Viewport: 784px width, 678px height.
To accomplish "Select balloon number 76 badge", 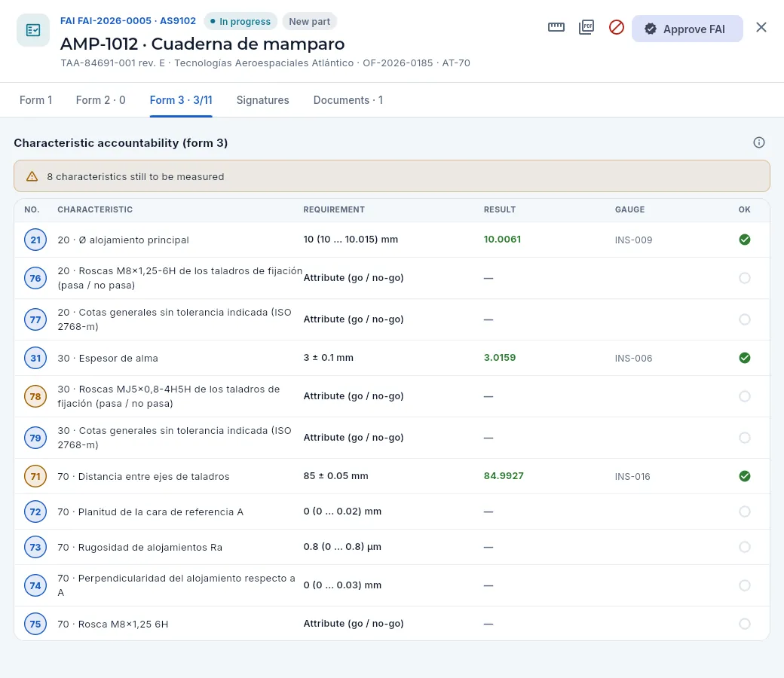I will [x=35, y=278].
